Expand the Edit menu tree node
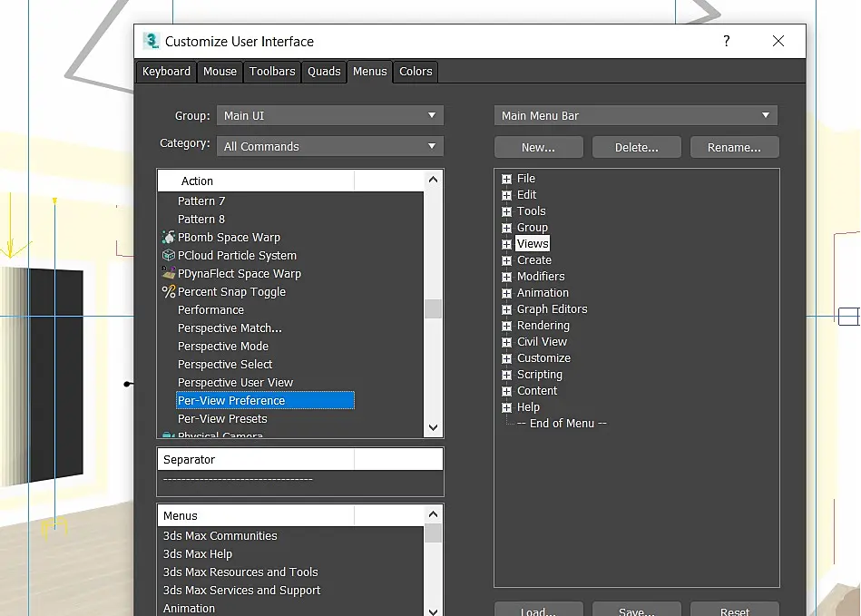This screenshot has height=616, width=861. click(507, 195)
